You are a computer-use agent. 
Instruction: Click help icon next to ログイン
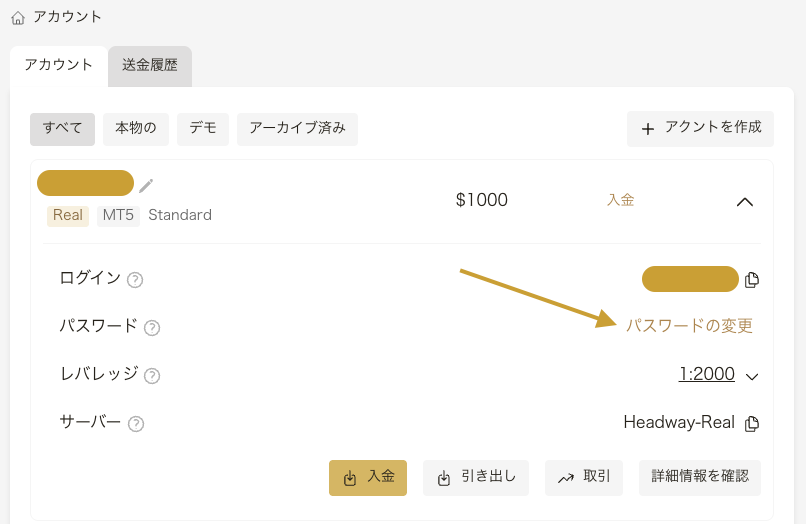click(x=135, y=280)
